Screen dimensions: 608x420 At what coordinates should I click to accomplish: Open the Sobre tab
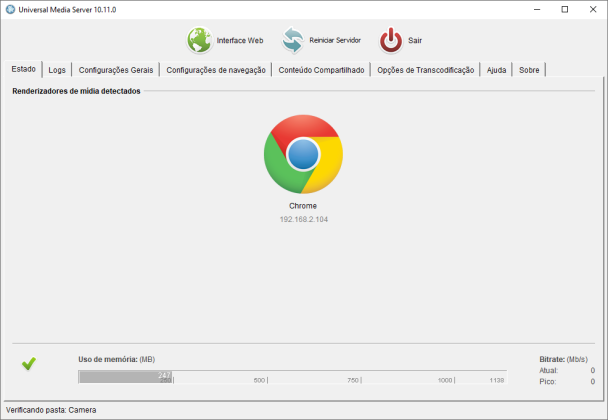(529, 70)
